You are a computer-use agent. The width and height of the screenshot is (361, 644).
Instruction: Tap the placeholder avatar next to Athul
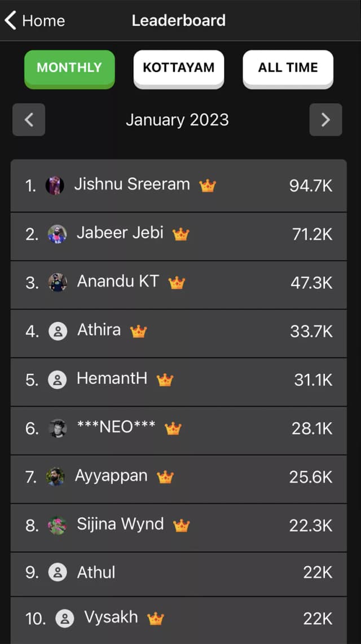point(57,573)
